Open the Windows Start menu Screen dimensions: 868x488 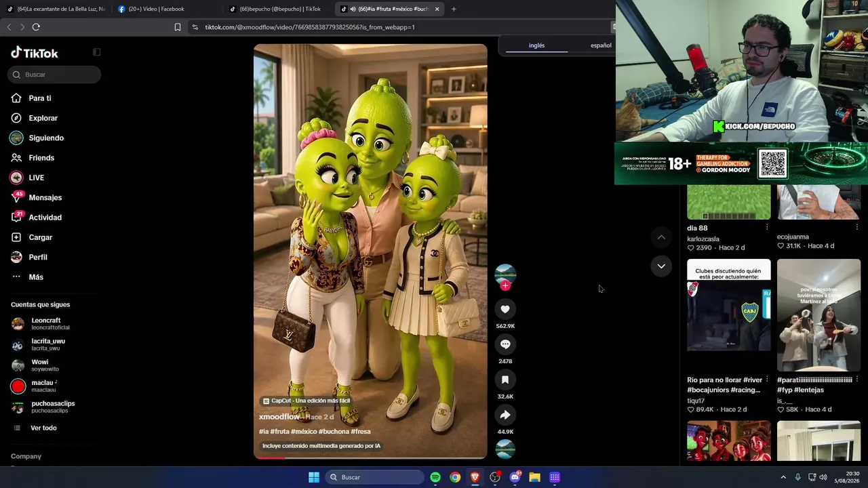click(314, 477)
